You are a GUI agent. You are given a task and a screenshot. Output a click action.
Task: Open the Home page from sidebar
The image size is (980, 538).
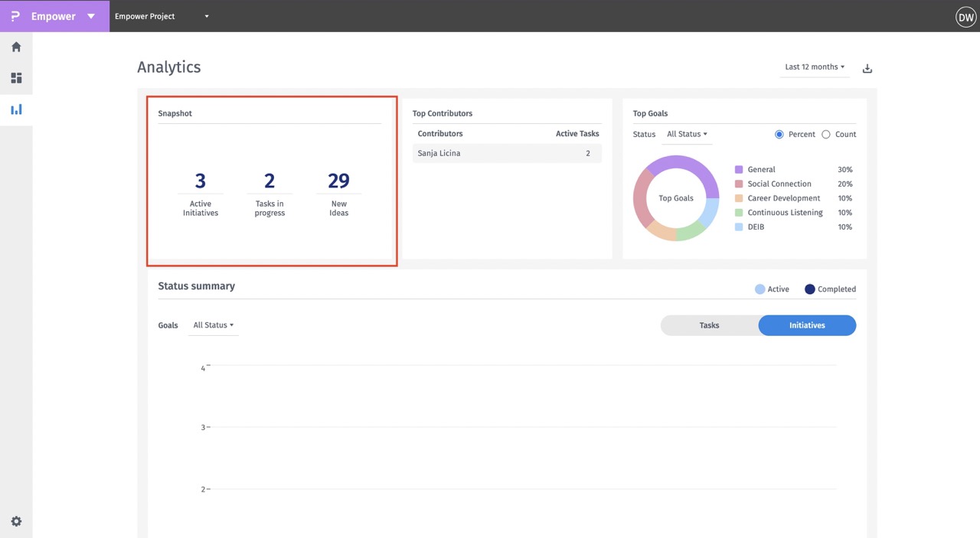click(x=16, y=47)
